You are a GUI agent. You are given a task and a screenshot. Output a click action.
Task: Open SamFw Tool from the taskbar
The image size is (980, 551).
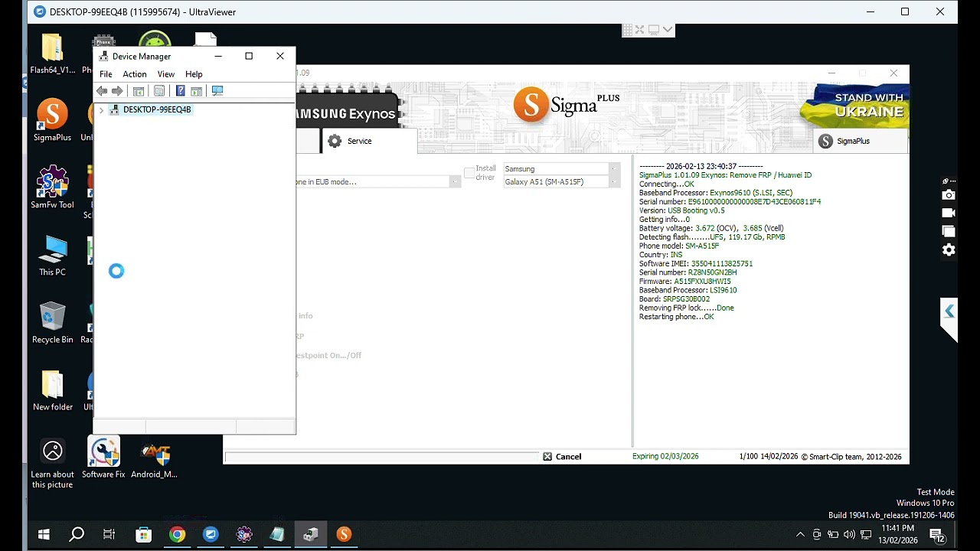[x=244, y=534]
